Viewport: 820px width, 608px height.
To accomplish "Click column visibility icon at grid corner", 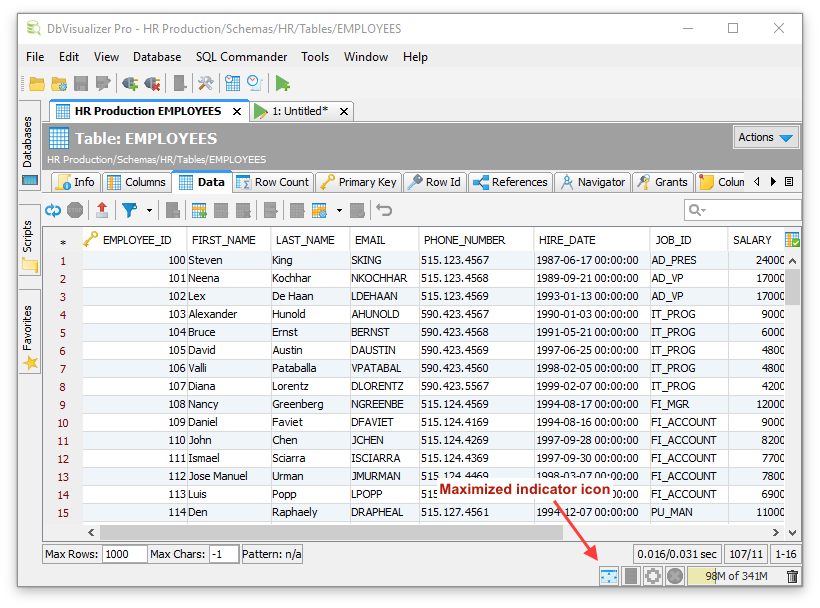I will click(792, 240).
